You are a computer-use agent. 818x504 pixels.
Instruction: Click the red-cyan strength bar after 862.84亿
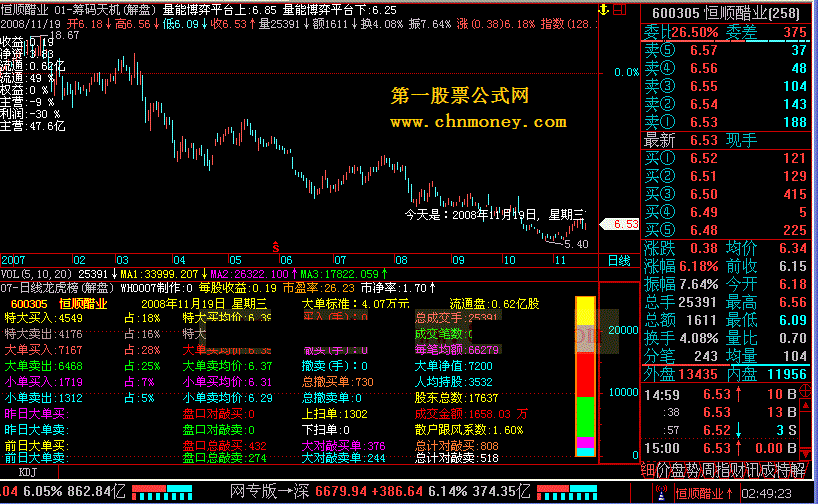162,493
